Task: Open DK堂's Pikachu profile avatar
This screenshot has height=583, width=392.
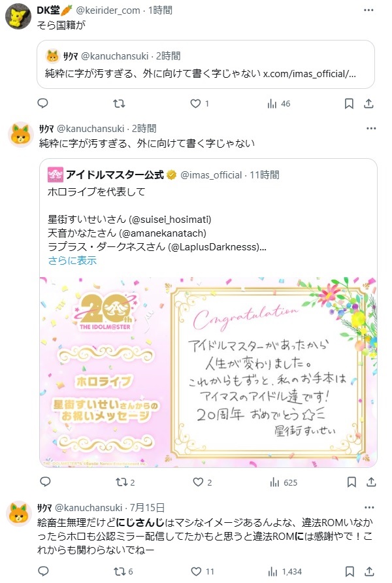Action: click(x=18, y=17)
